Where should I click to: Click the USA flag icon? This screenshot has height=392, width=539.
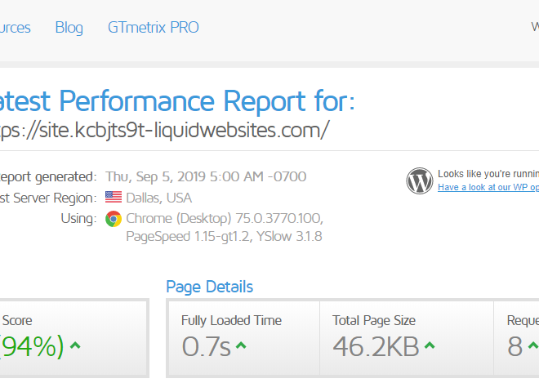point(114,198)
